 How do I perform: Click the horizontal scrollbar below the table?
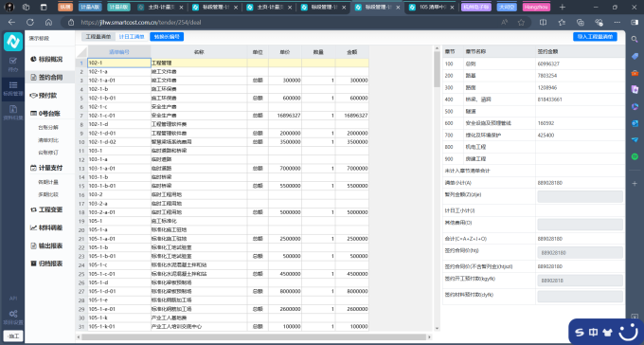tap(255, 336)
